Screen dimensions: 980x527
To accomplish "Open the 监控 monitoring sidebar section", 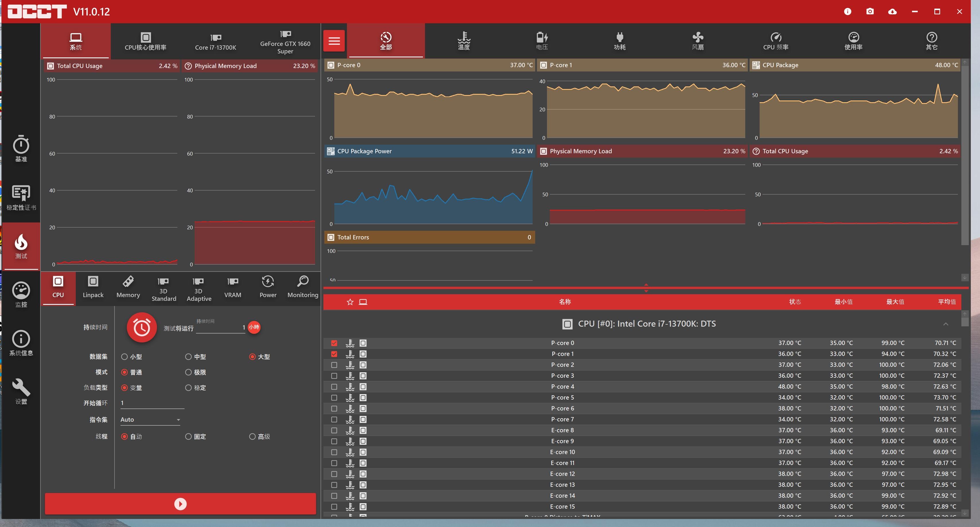I will tap(21, 294).
